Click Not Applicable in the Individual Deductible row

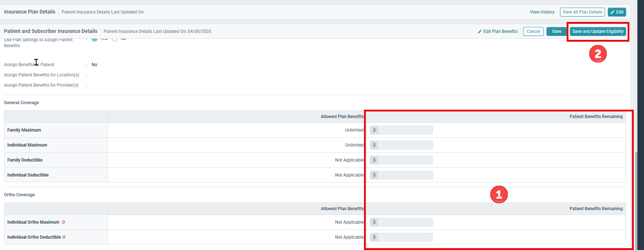349,175
